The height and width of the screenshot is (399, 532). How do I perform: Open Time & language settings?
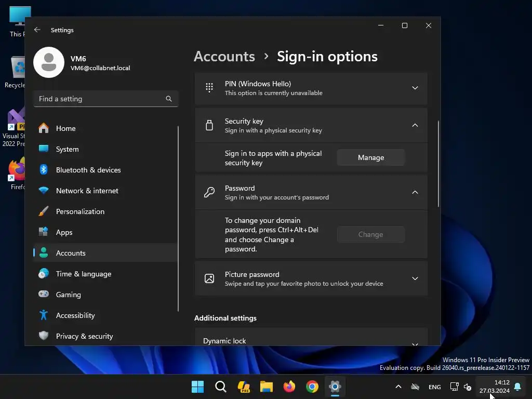(x=105, y=273)
